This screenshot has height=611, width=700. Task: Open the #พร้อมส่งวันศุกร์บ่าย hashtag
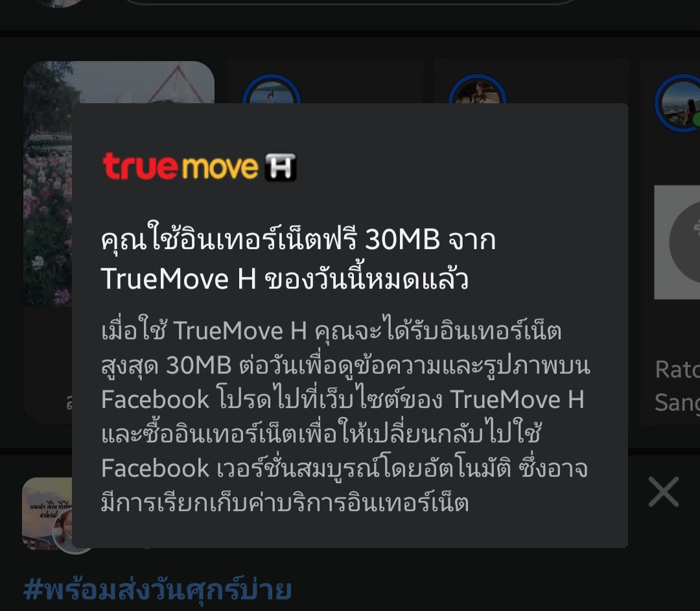click(157, 590)
